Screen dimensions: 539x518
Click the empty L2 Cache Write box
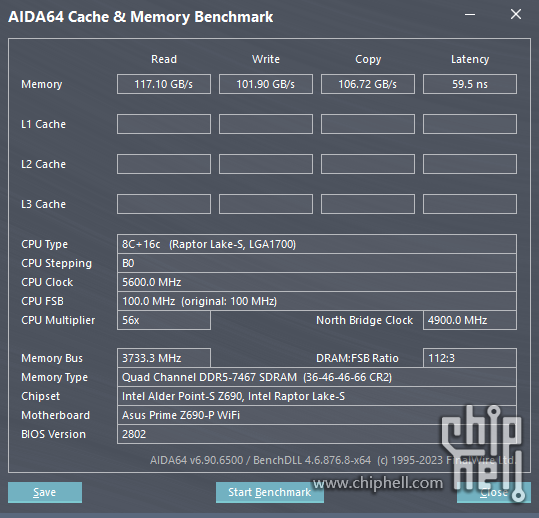(266, 164)
